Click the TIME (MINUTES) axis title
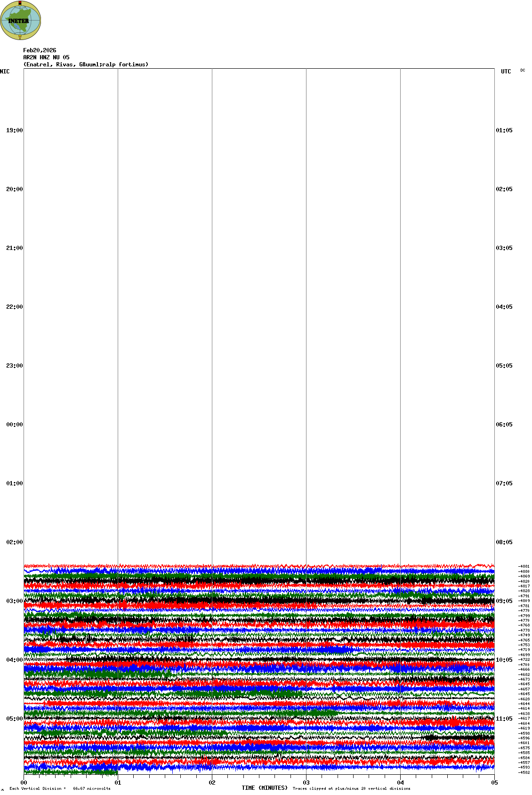 (x=265, y=788)
